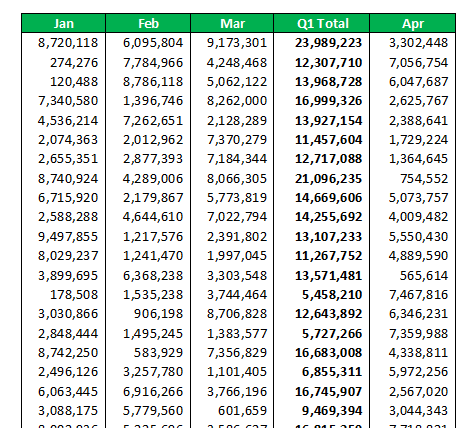471x428 pixels.
Task: Select Q1 Total cell 5,458,210
Action: (x=322, y=294)
